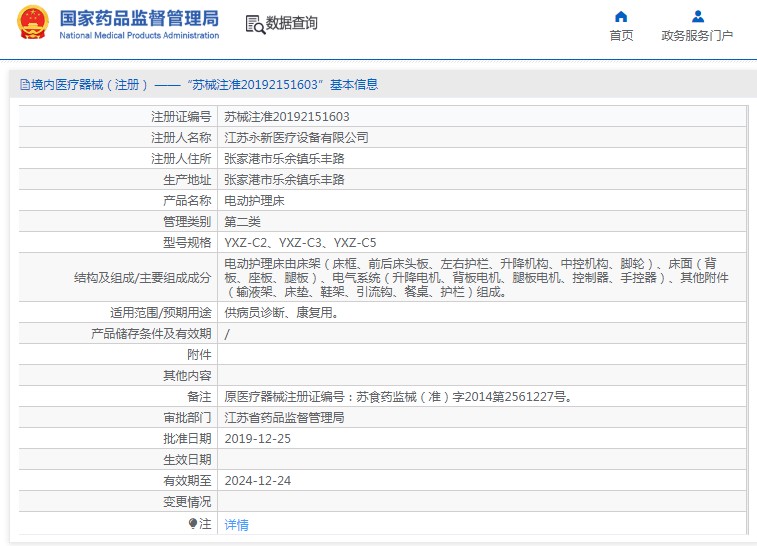Select the slash value for storage conditions

tap(227, 334)
